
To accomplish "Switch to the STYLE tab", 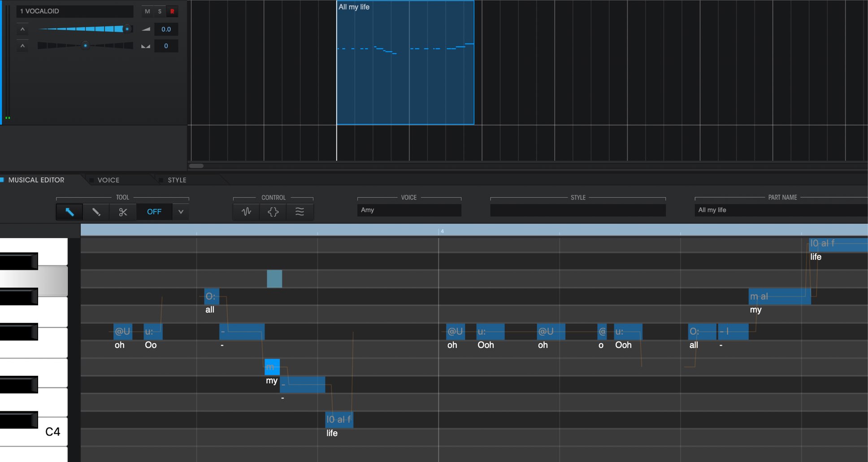I will pos(177,180).
